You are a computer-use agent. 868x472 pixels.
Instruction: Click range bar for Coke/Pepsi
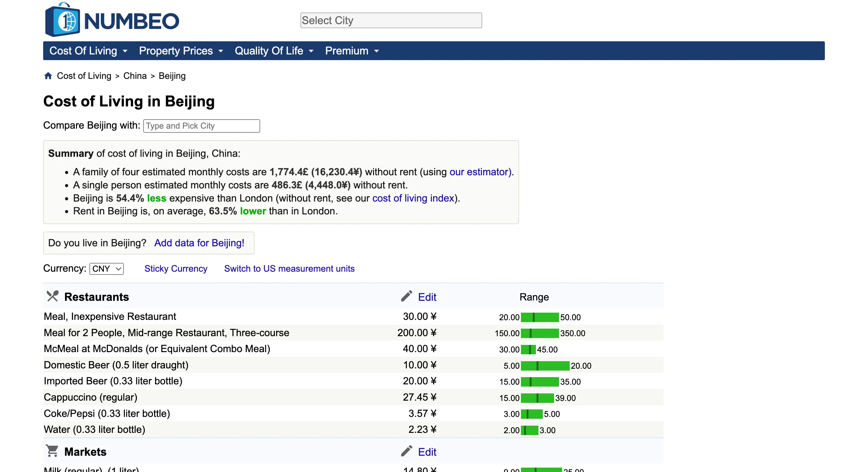point(532,414)
